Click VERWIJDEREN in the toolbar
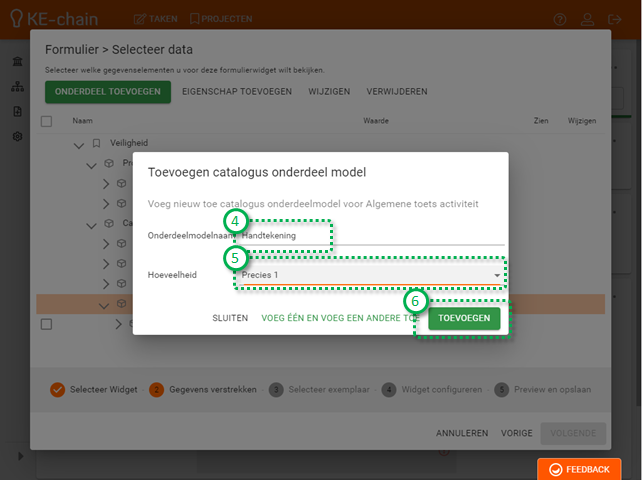Viewport: 642px width, 480px height. click(397, 91)
